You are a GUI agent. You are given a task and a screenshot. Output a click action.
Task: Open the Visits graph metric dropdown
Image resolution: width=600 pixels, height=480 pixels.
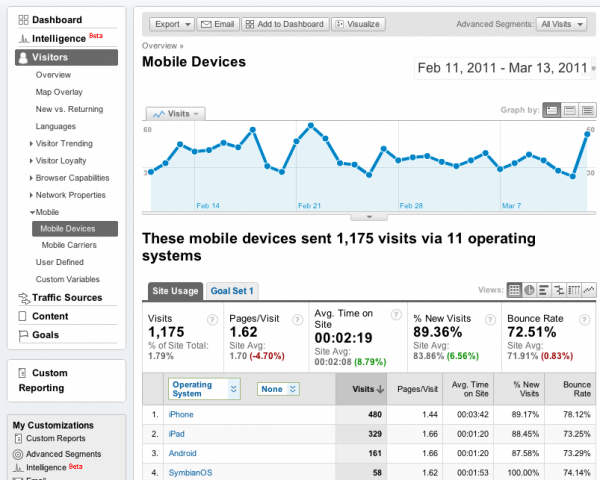tap(176, 114)
